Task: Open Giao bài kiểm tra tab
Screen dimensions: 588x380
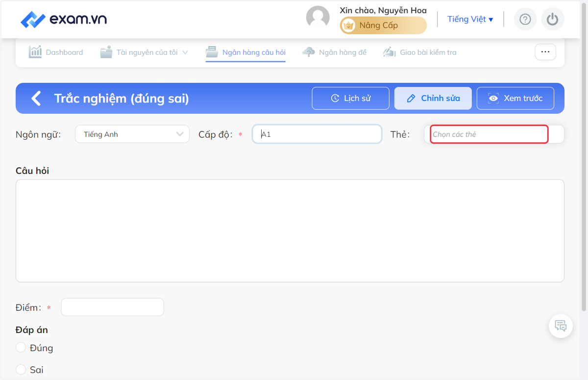Action: (419, 52)
